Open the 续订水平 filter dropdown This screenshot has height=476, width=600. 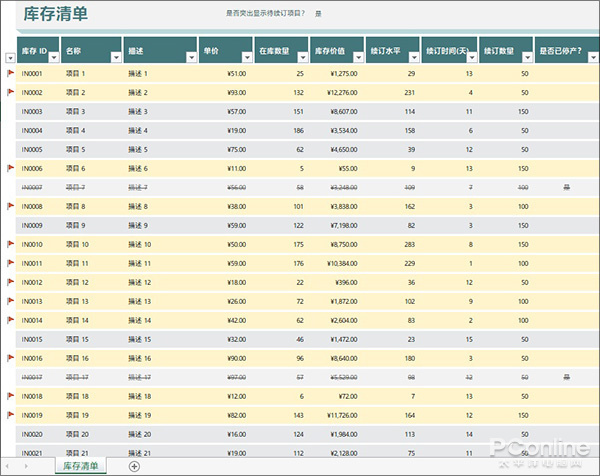(x=413, y=59)
